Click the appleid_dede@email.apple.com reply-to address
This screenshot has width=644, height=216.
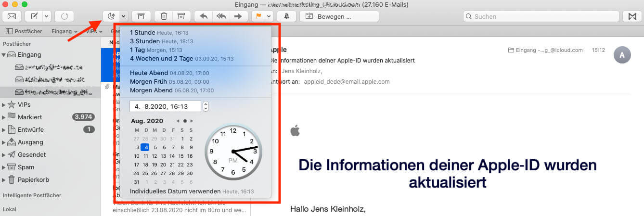click(x=347, y=82)
